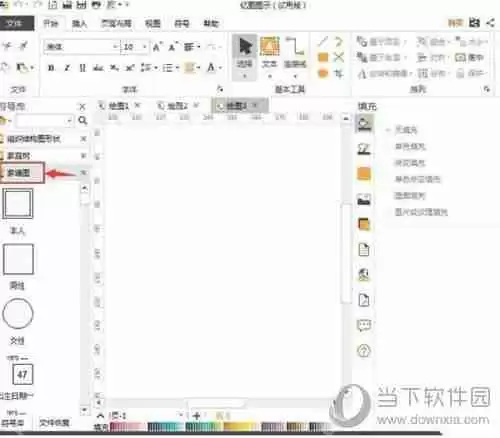
Task: Add a new page with plus icon
Action: (x=196, y=415)
